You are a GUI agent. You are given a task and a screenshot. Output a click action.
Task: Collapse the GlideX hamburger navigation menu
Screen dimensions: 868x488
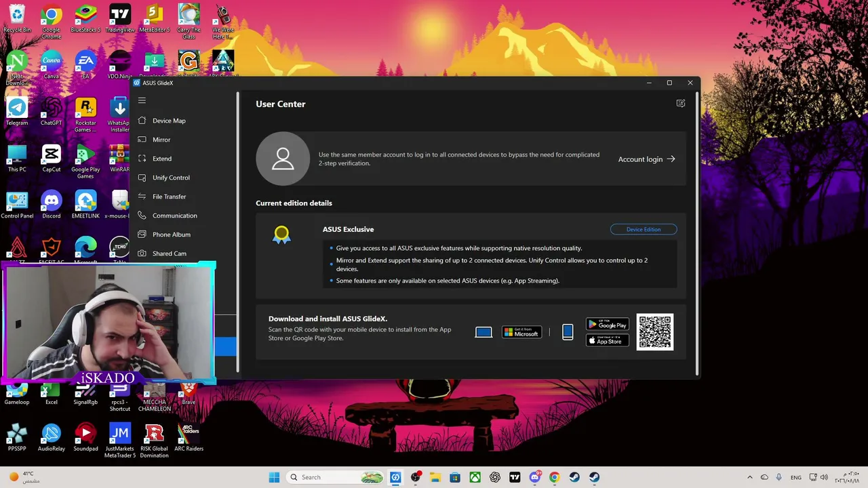click(x=142, y=100)
